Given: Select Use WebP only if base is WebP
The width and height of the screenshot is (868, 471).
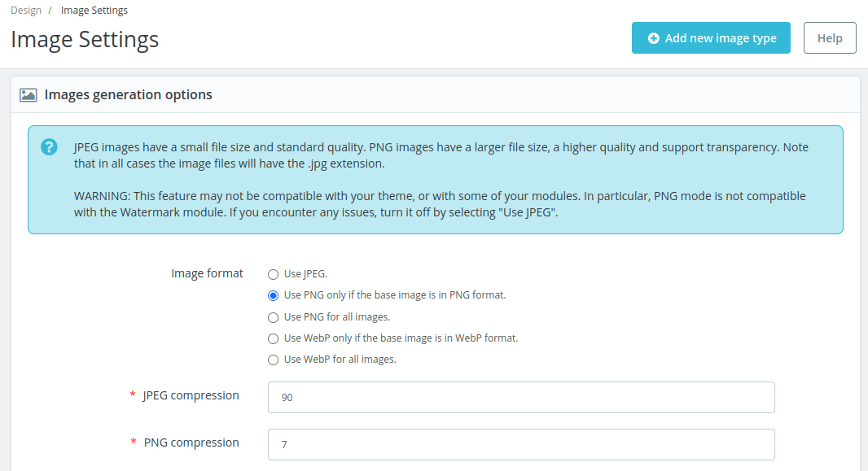Looking at the screenshot, I should [x=273, y=338].
